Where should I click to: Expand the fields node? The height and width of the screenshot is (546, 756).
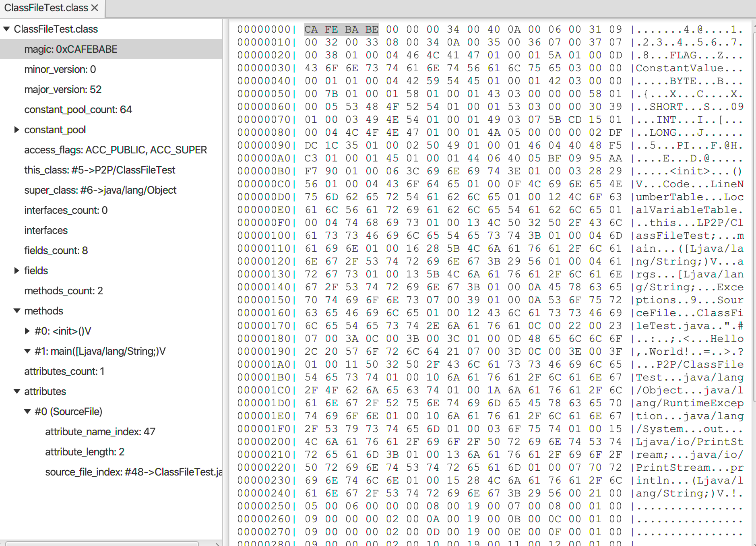click(17, 271)
